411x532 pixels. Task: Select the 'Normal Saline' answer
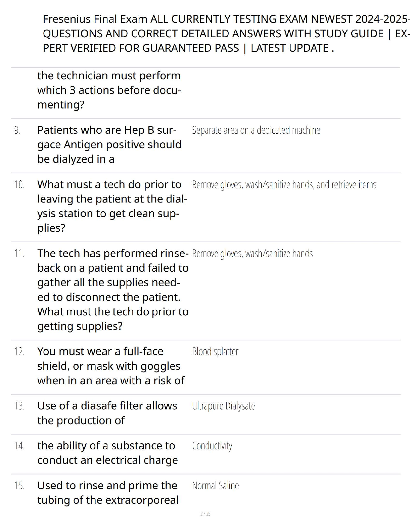tap(216, 486)
